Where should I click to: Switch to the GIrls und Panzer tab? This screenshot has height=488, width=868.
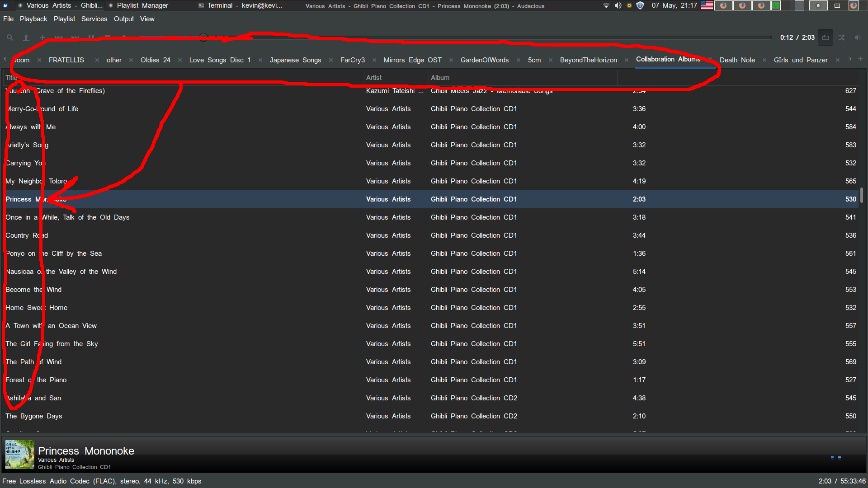coord(801,60)
